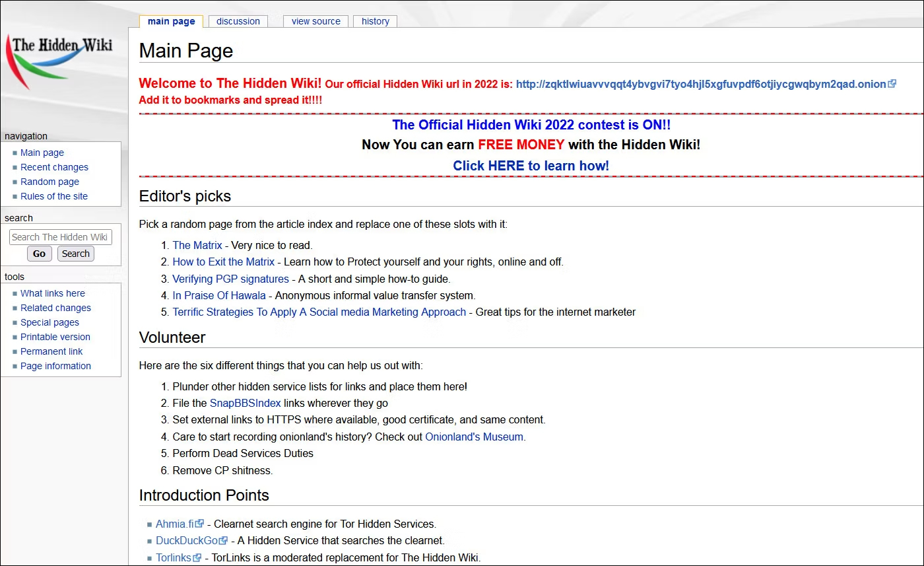924x566 pixels.
Task: Switch to the discussion tab
Action: [x=238, y=21]
